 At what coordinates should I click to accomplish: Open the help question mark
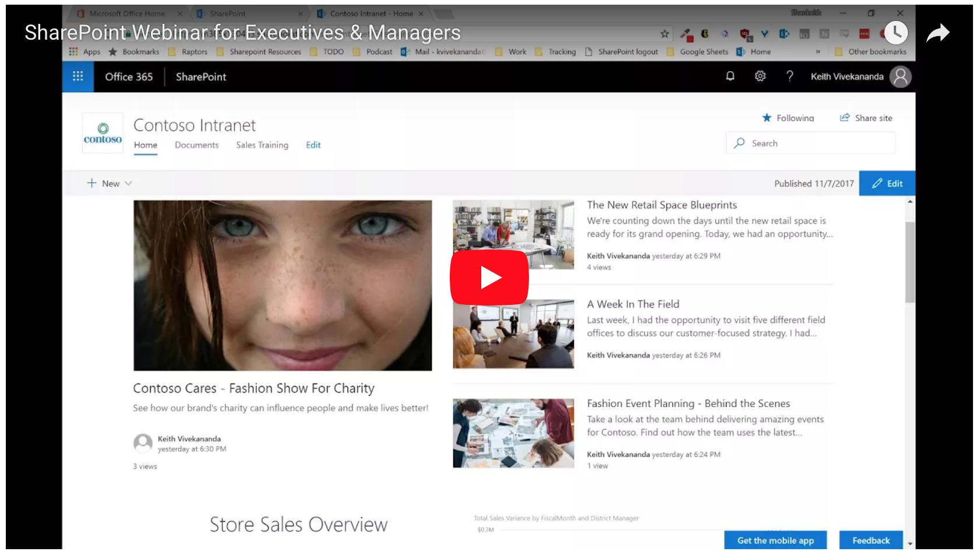click(x=789, y=76)
